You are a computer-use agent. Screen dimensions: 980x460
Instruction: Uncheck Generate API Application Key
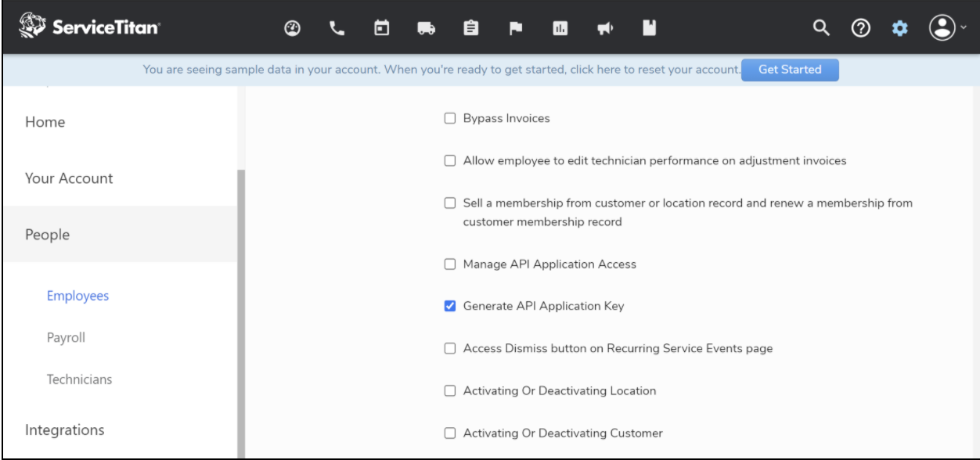pyautogui.click(x=450, y=307)
